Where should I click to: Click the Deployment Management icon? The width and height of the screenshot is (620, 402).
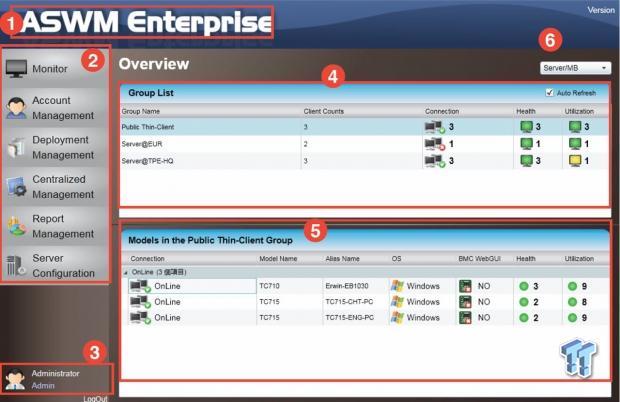(x=16, y=147)
